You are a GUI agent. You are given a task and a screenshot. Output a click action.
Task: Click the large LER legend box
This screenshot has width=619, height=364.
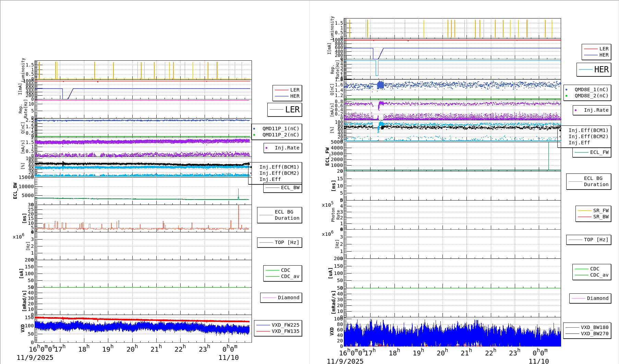(284, 110)
